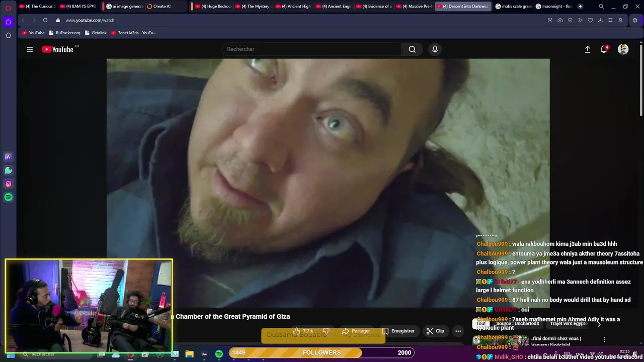Add page to favorites heart icon

click(x=590, y=20)
